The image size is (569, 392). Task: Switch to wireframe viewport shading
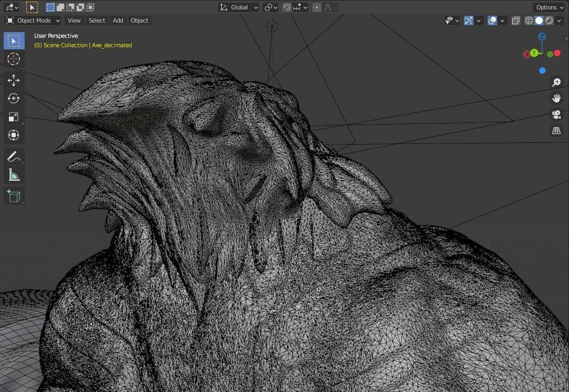pos(529,20)
